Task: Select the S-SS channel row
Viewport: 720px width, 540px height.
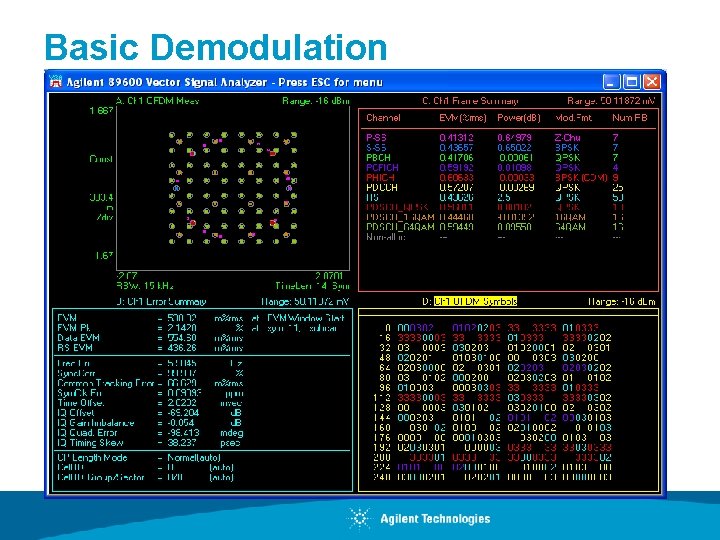Action: (493, 148)
